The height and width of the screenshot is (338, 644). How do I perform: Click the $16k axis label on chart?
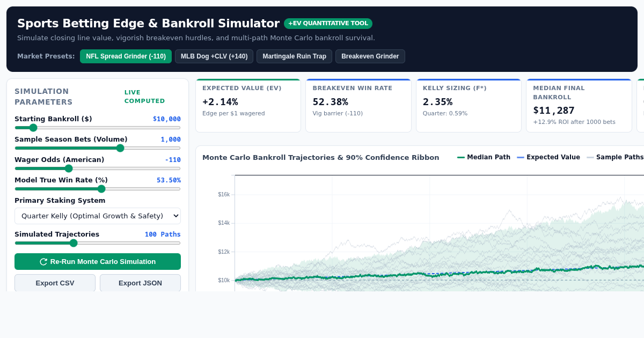coord(224,194)
